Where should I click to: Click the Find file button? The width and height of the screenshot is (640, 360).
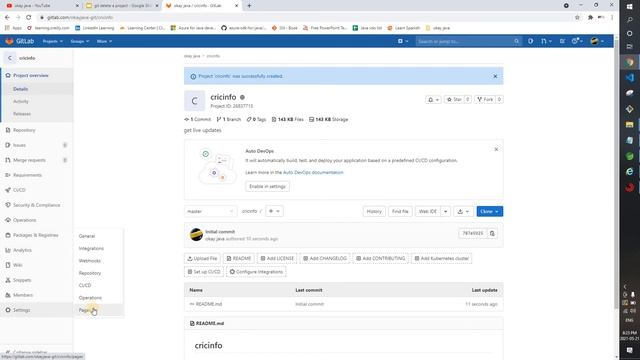(400, 211)
